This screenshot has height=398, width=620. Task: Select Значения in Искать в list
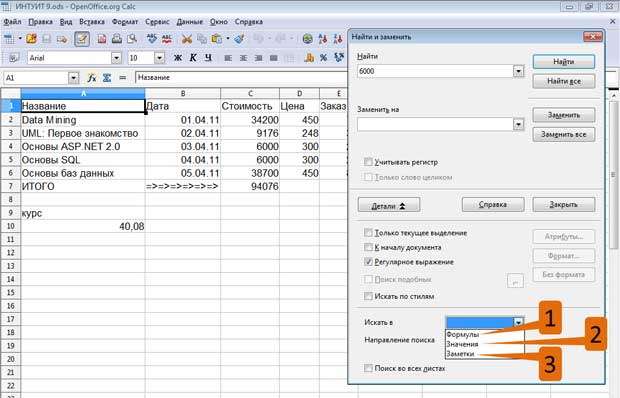tap(462, 344)
